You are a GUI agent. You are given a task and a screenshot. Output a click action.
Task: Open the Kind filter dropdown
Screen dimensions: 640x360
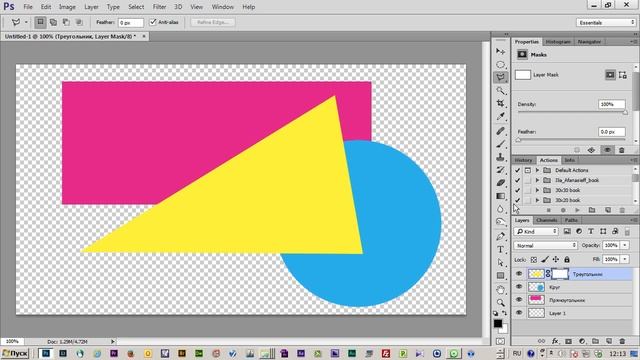pos(536,231)
